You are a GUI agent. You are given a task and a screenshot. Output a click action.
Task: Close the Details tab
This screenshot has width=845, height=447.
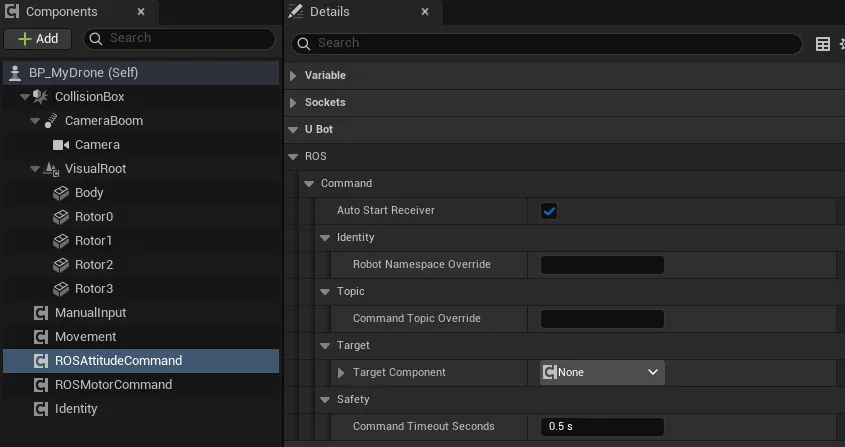pos(425,11)
